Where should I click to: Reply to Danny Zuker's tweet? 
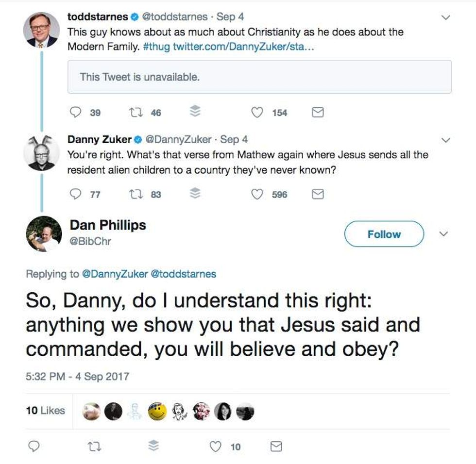76,195
